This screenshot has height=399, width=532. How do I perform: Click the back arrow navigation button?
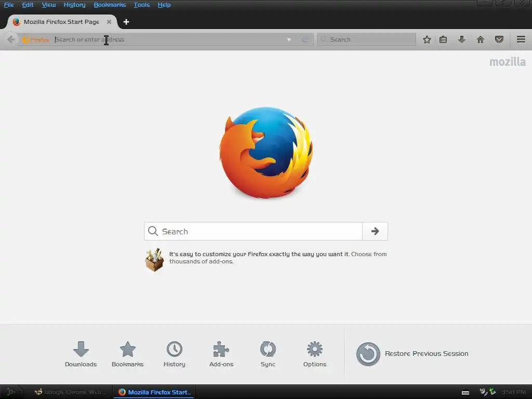(11, 39)
